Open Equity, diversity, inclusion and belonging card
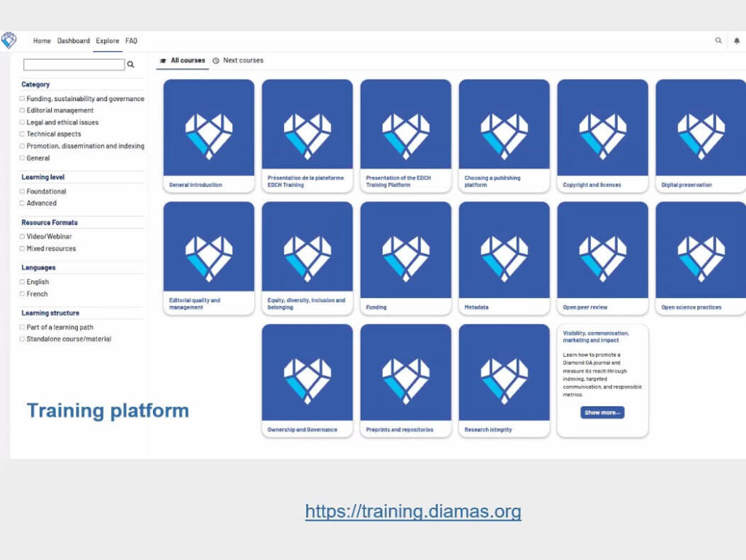This screenshot has width=746, height=560. point(307,258)
